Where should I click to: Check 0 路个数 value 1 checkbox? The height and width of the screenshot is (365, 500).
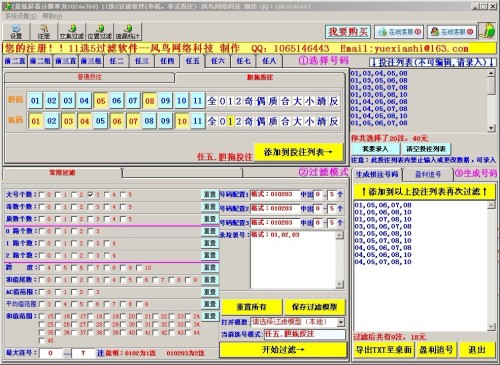point(58,231)
